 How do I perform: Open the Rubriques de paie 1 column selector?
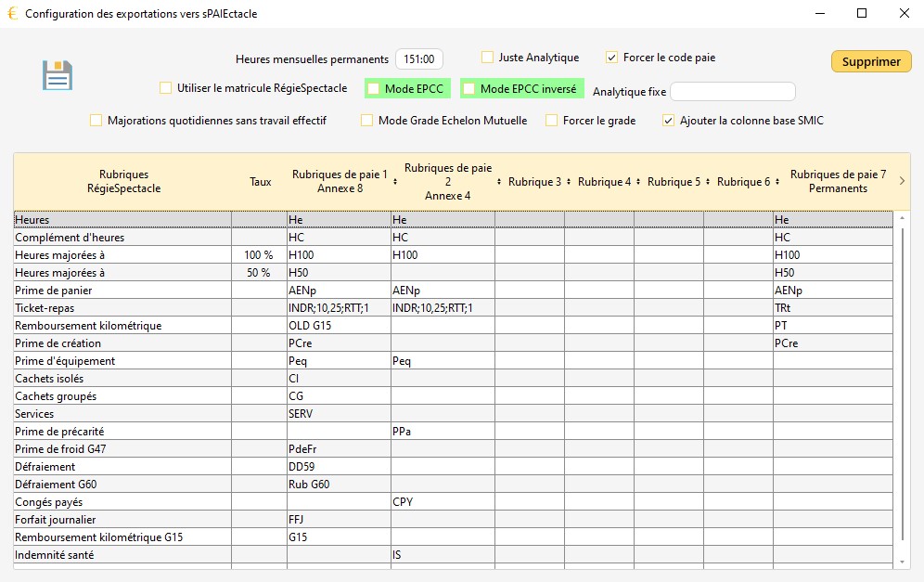[x=396, y=182]
